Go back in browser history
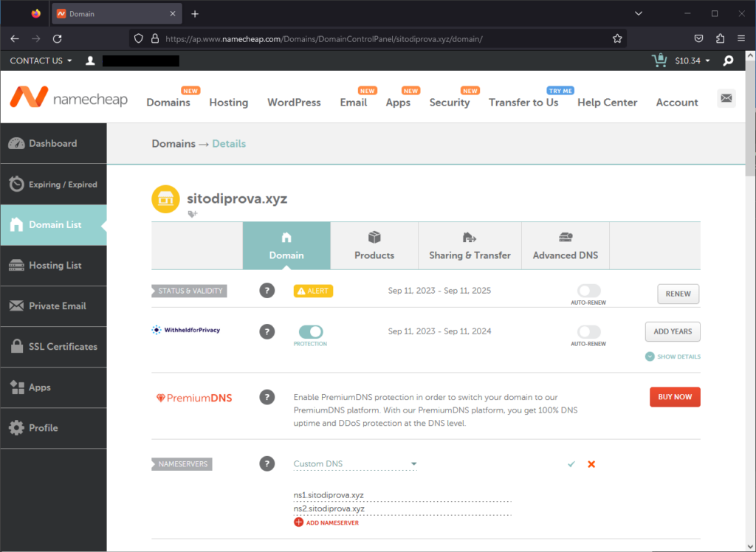Screen dimensions: 756x552 pos(15,38)
